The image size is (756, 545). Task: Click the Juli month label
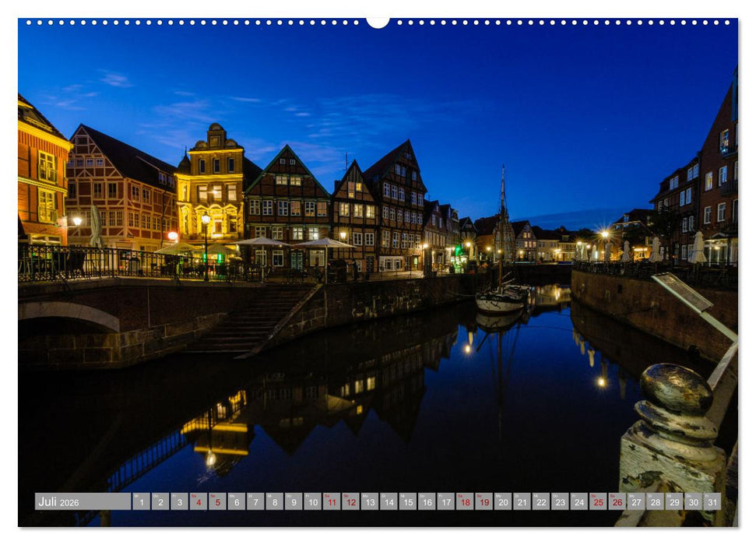(47, 501)
